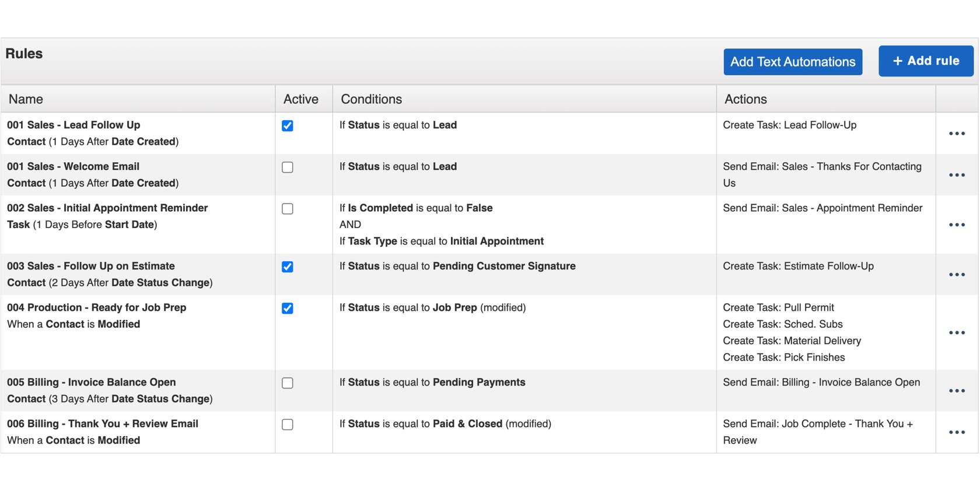Open more options for Initial Appointment Reminder rule
The height and width of the screenshot is (490, 980).
(957, 225)
